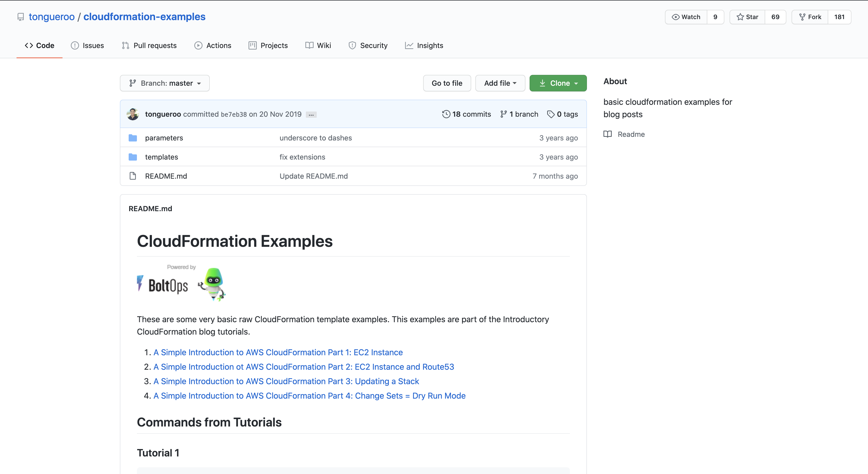Switch to the Pull requests tab
868x474 pixels.
(149, 45)
